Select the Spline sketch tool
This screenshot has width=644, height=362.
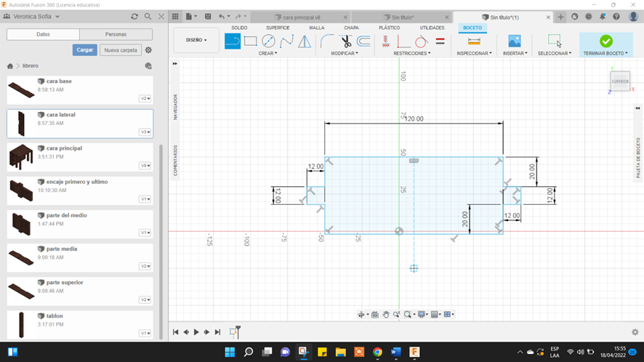(286, 41)
